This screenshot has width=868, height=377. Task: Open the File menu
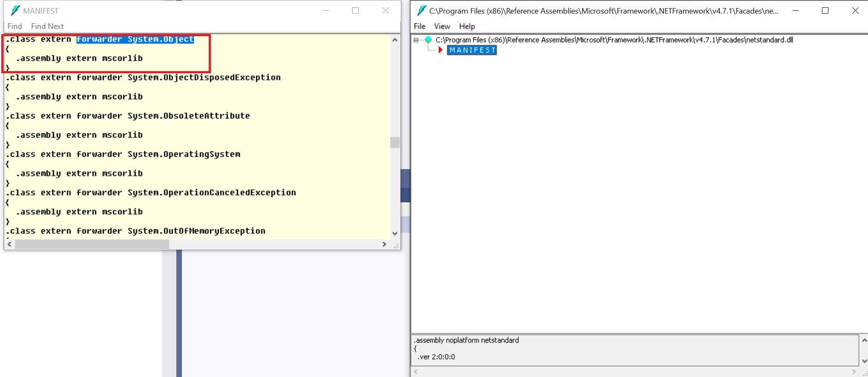pos(420,26)
